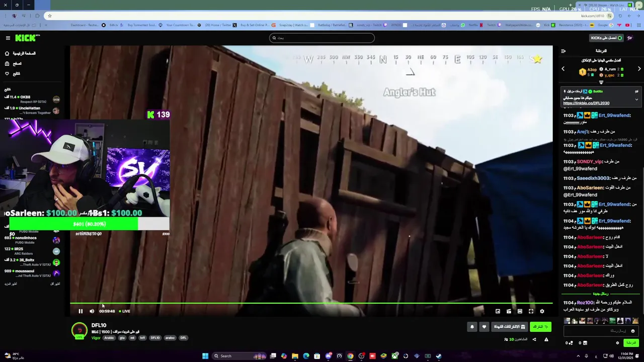Open moussaoui recommended channel
This screenshot has width=644, height=362.
pyautogui.click(x=31, y=273)
